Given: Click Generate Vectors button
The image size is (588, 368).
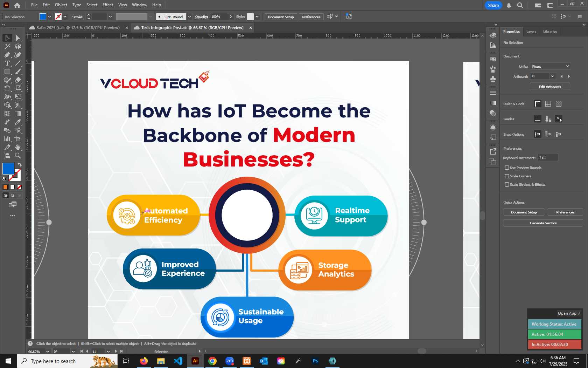Looking at the screenshot, I should pos(543,223).
